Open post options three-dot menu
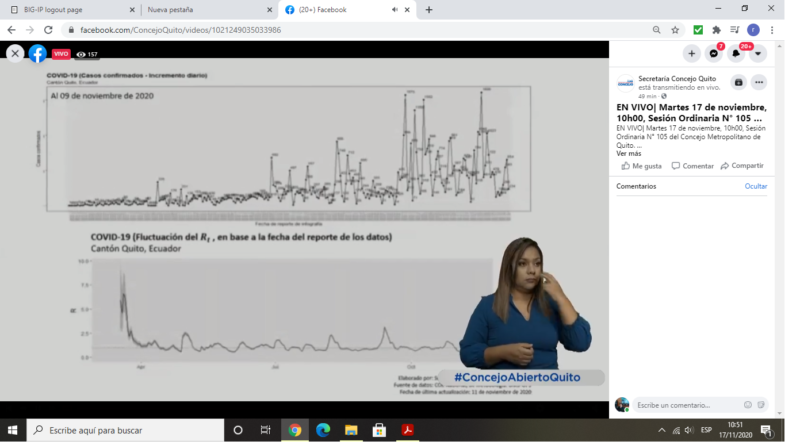This screenshot has height=445, width=800. point(759,82)
